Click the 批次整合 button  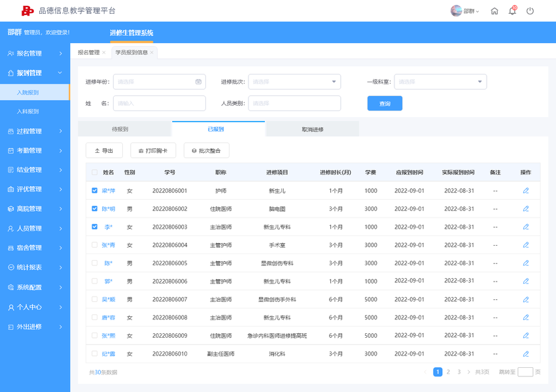click(x=206, y=150)
